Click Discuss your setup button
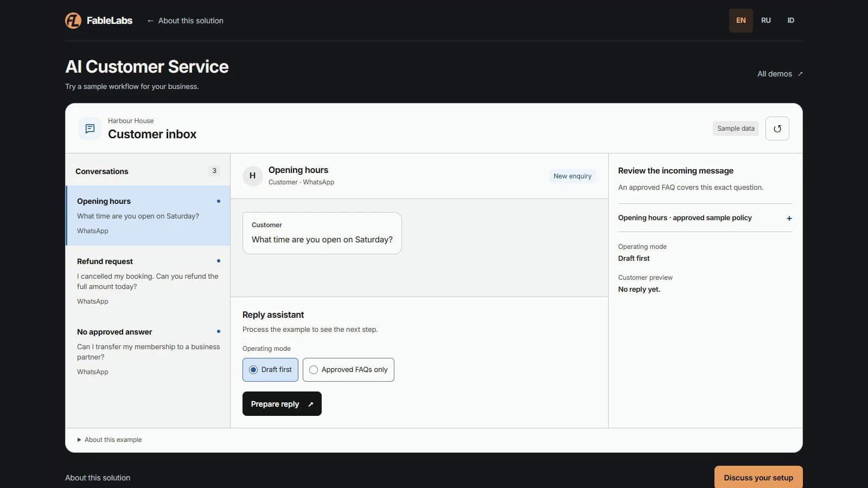This screenshot has height=488, width=868. coord(758,478)
